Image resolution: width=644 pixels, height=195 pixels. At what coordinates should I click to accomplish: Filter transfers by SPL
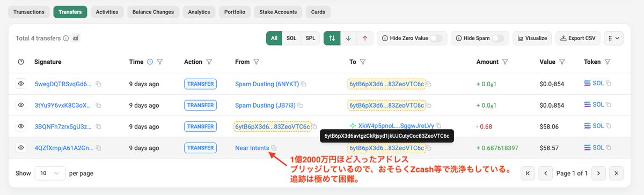[310, 38]
